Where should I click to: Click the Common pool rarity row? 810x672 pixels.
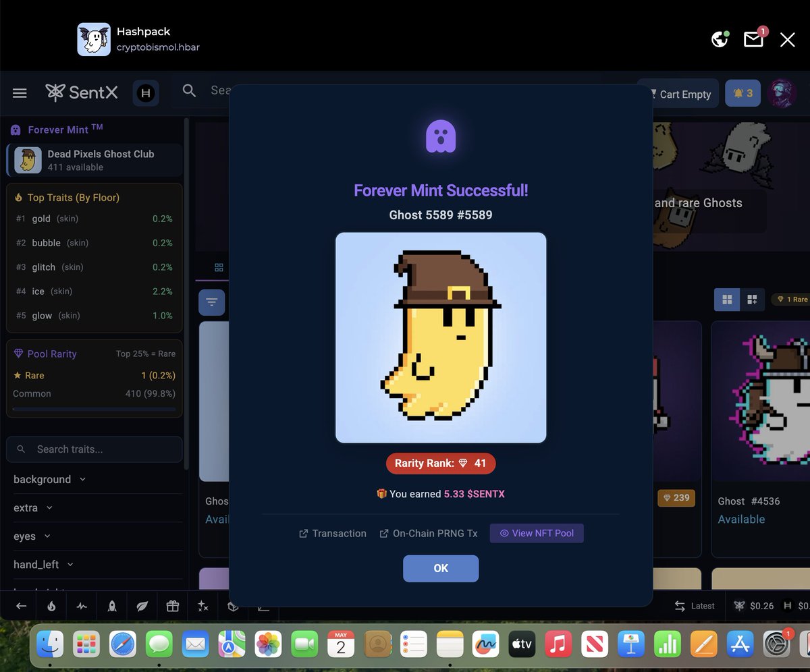(x=94, y=393)
